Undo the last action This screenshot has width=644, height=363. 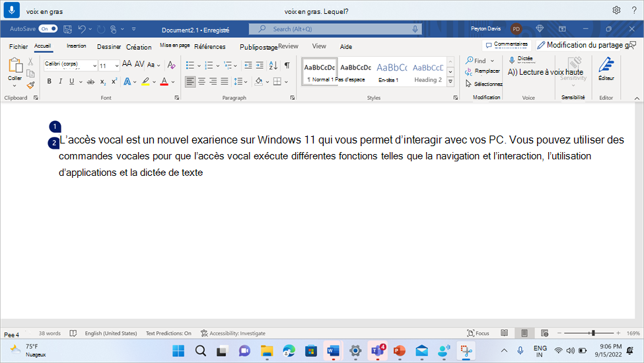[82, 29]
